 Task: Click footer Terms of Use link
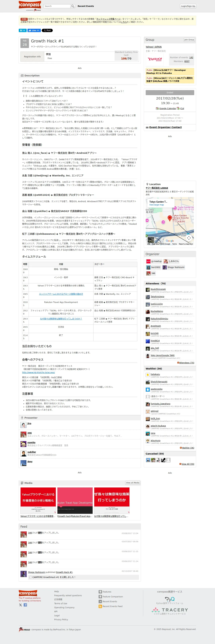[61, 604]
